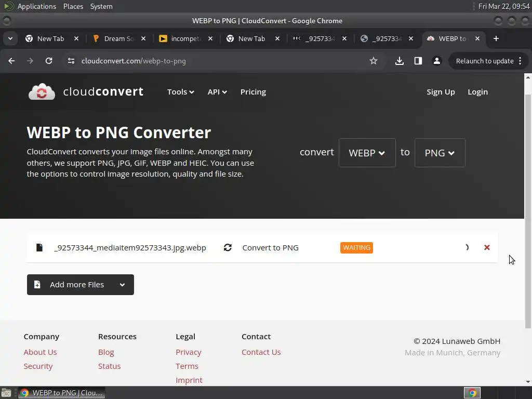
Task: Open the Privacy footer link
Action: [188, 352]
